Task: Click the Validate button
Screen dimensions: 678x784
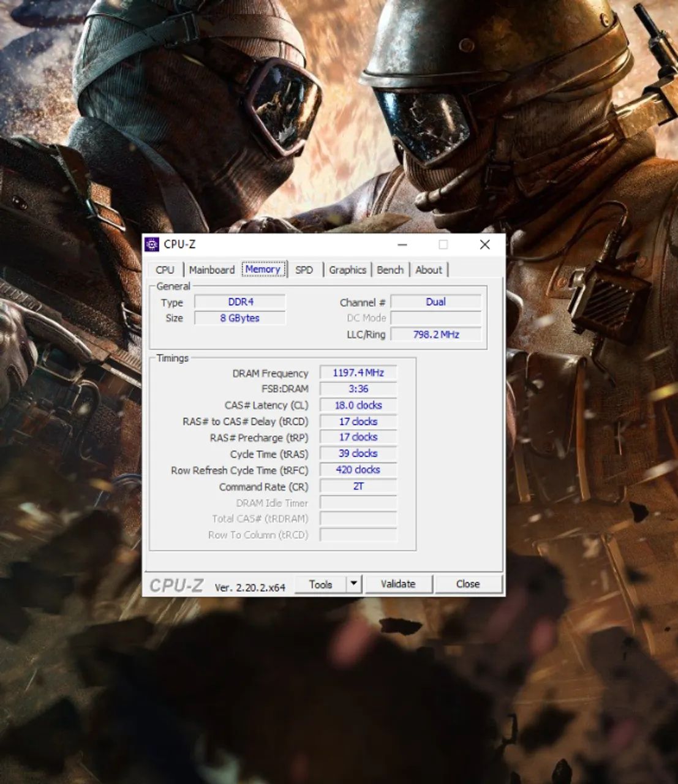Action: [x=398, y=584]
